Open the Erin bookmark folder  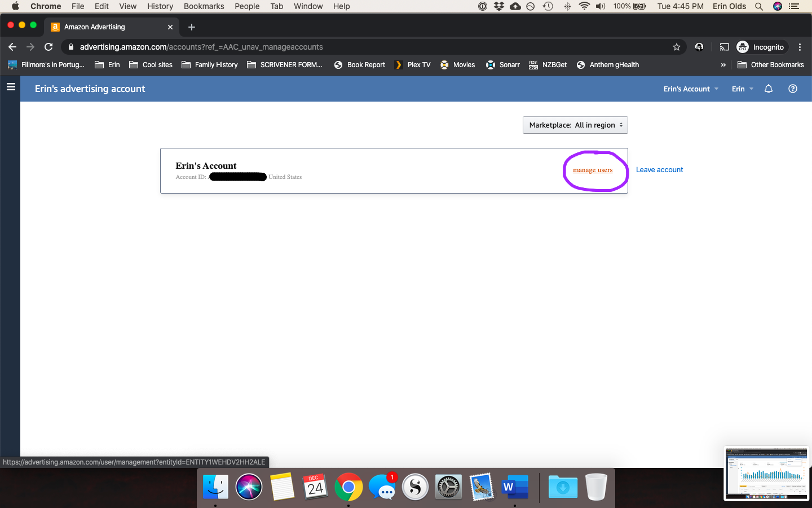[x=107, y=65]
